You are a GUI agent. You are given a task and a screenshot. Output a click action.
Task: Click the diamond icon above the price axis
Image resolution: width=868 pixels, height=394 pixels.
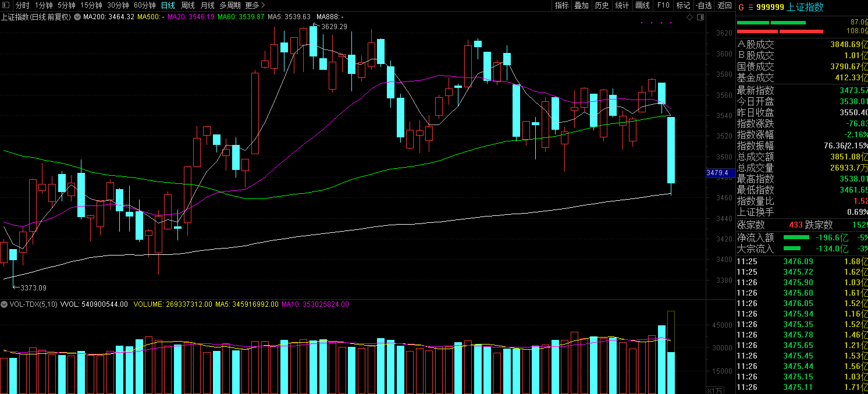coord(689,17)
